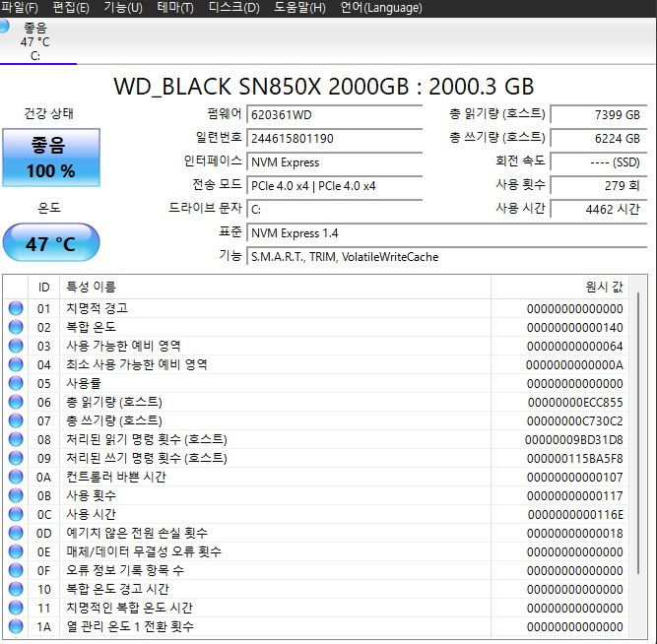Open the 도움말(H) menu
The image size is (657, 644).
coord(299,8)
